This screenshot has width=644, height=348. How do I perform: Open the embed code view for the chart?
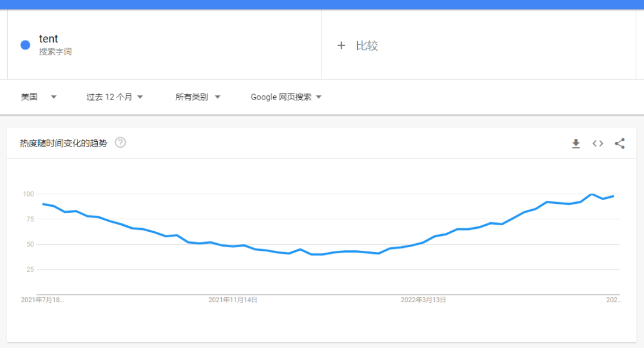(x=597, y=143)
